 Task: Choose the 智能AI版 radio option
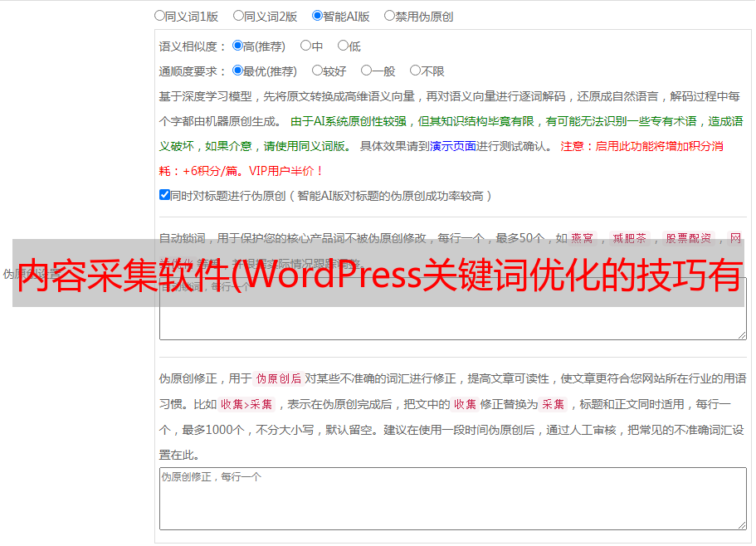[x=317, y=15]
